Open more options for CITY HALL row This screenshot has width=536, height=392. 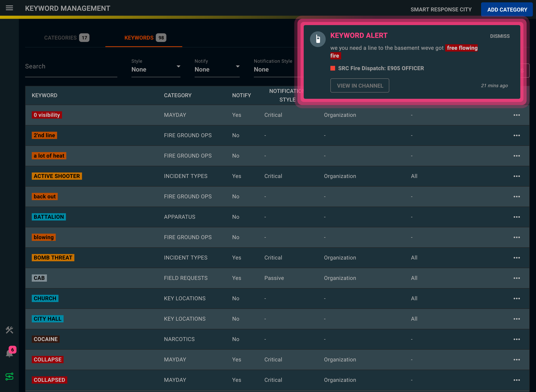tap(517, 319)
